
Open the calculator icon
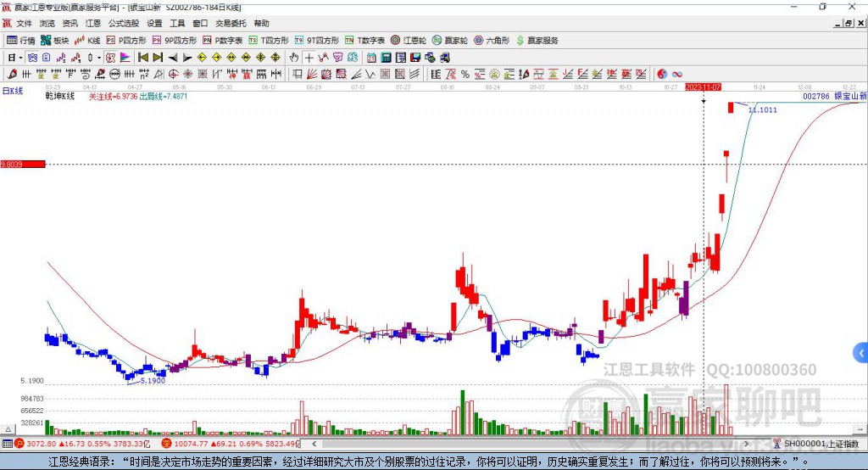click(x=386, y=57)
